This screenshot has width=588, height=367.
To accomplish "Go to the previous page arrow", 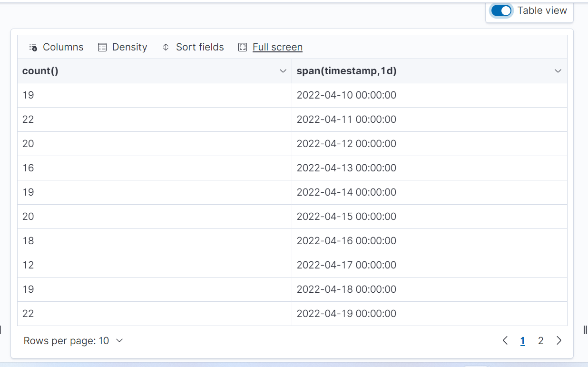I will point(505,340).
